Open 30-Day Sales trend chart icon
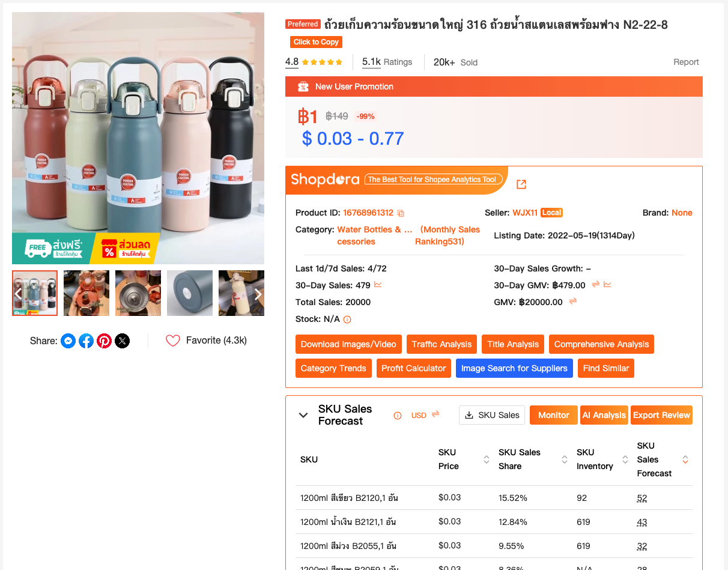The image size is (728, 570). (378, 285)
